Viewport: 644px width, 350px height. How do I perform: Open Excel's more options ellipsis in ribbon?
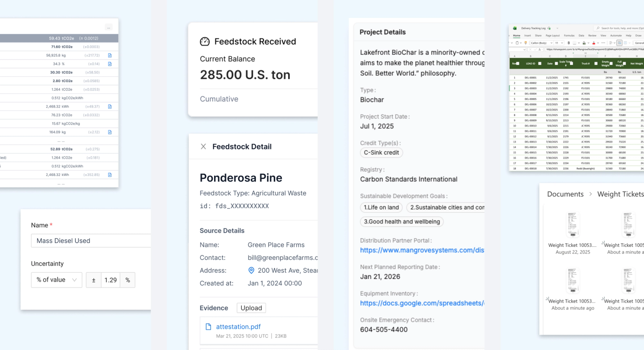603,43
